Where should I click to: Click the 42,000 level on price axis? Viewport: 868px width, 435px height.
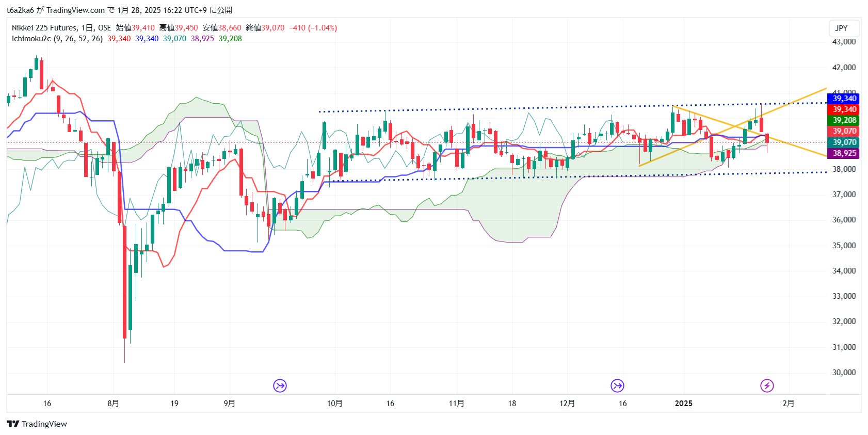click(x=844, y=68)
